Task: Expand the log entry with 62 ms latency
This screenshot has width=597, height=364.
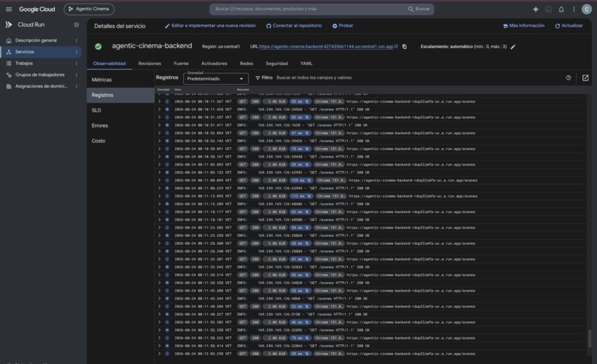Action: tap(159, 212)
